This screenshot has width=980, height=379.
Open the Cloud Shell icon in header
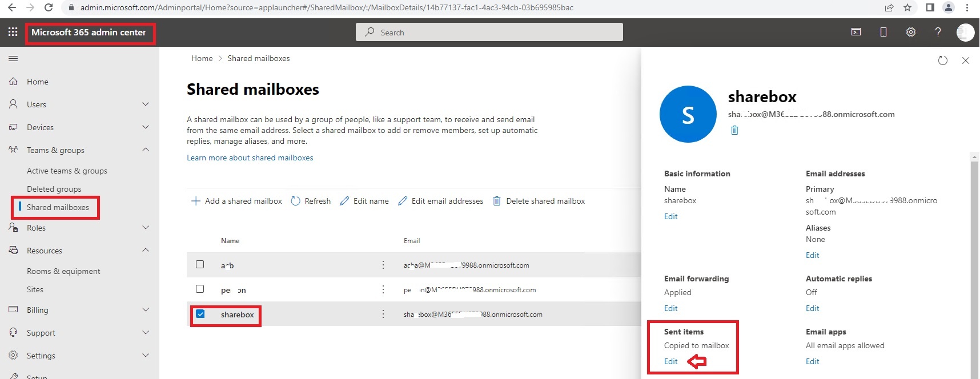tap(856, 32)
